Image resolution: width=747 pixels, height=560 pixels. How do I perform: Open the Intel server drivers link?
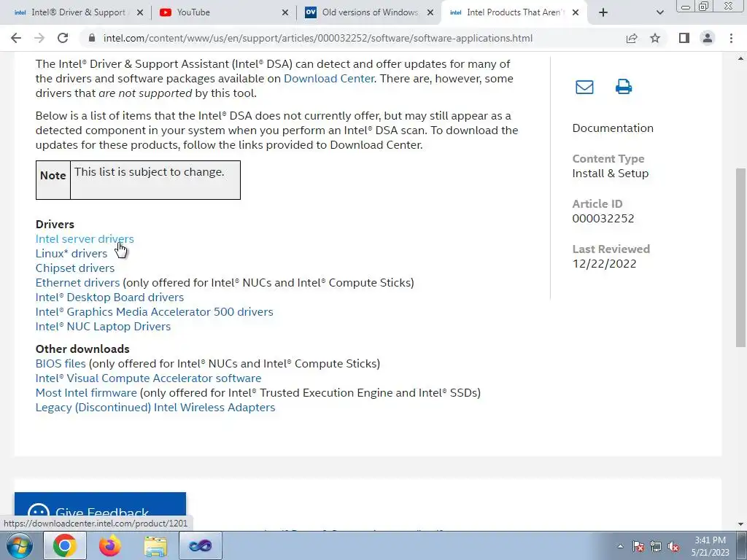[85, 239]
